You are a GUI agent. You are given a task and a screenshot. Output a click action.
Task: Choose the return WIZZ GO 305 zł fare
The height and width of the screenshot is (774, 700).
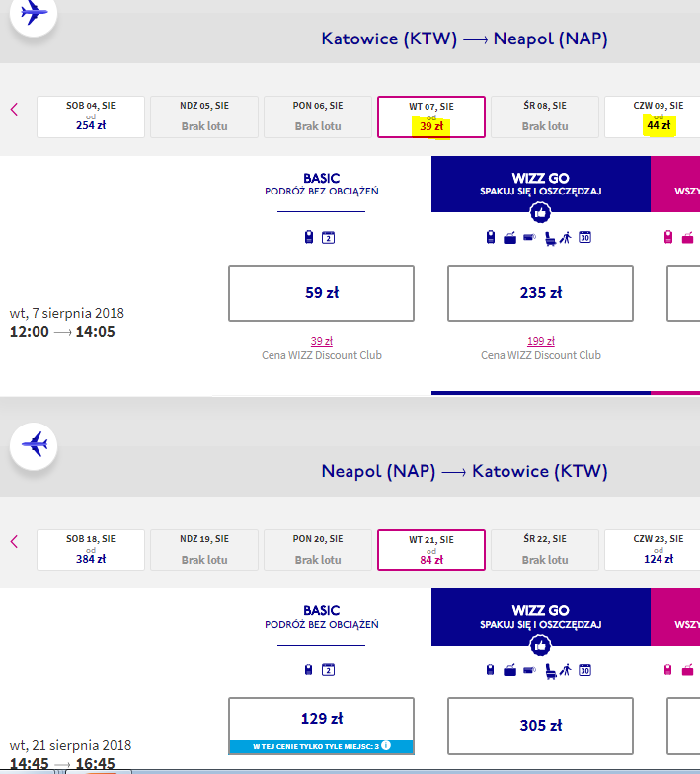[x=541, y=726]
